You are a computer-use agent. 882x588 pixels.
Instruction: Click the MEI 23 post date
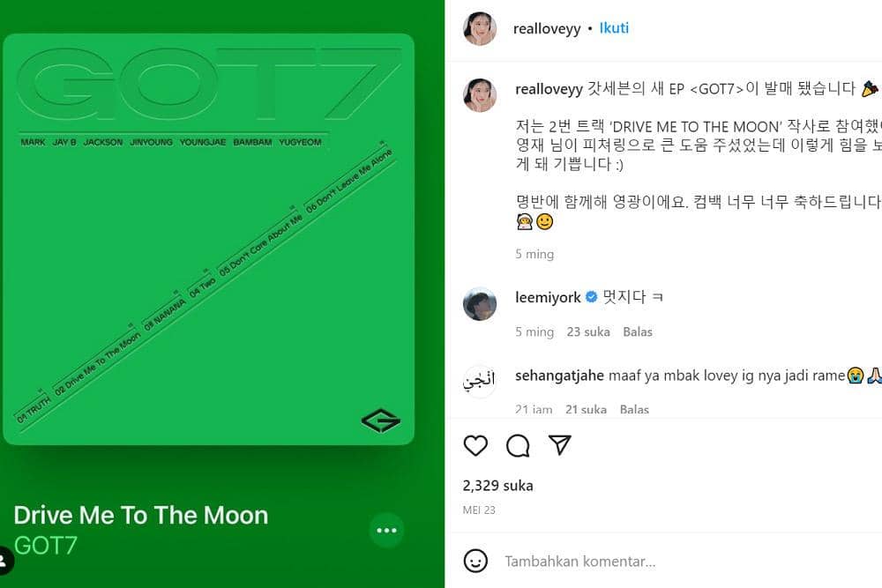click(x=478, y=510)
